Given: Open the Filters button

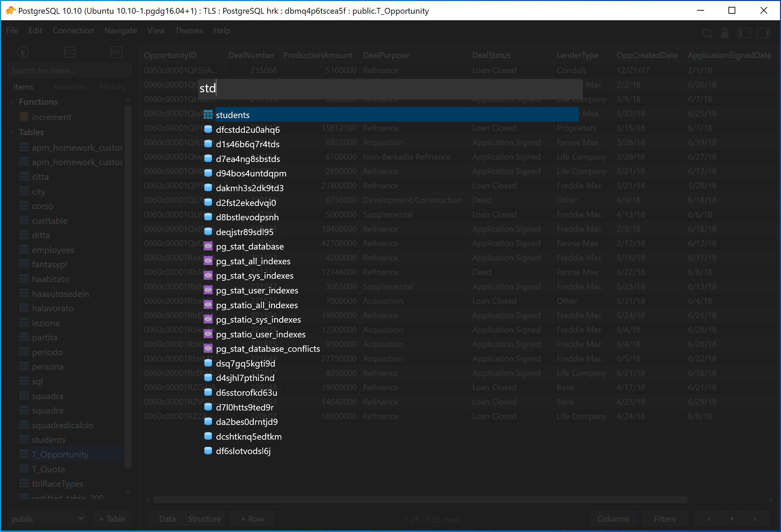Looking at the screenshot, I should pos(664,519).
